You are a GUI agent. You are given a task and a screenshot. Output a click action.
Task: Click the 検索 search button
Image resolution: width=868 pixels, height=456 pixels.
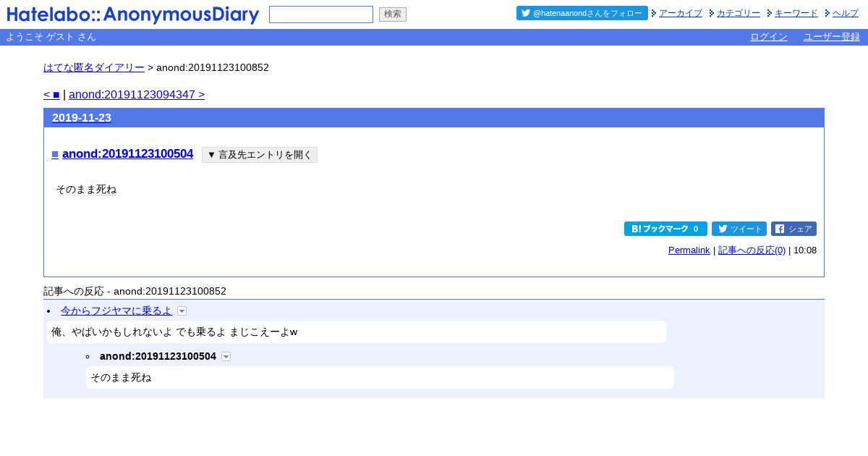393,14
